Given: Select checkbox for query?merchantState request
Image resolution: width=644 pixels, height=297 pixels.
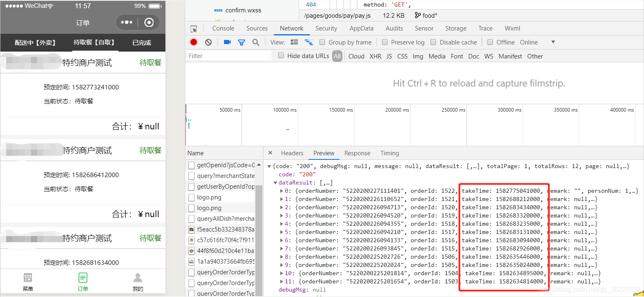Looking at the screenshot, I should pyautogui.click(x=191, y=176).
